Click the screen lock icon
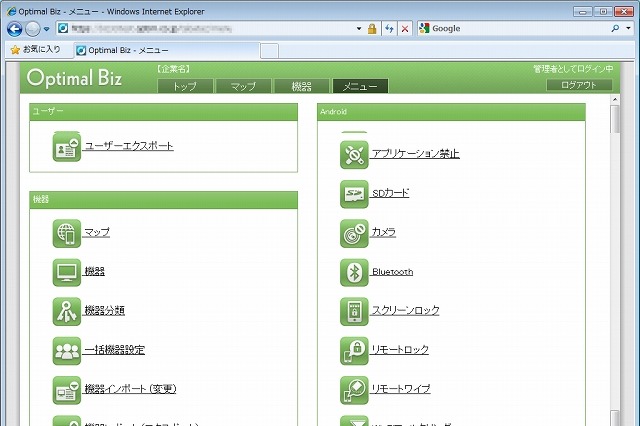The height and width of the screenshot is (426, 640). [x=354, y=311]
